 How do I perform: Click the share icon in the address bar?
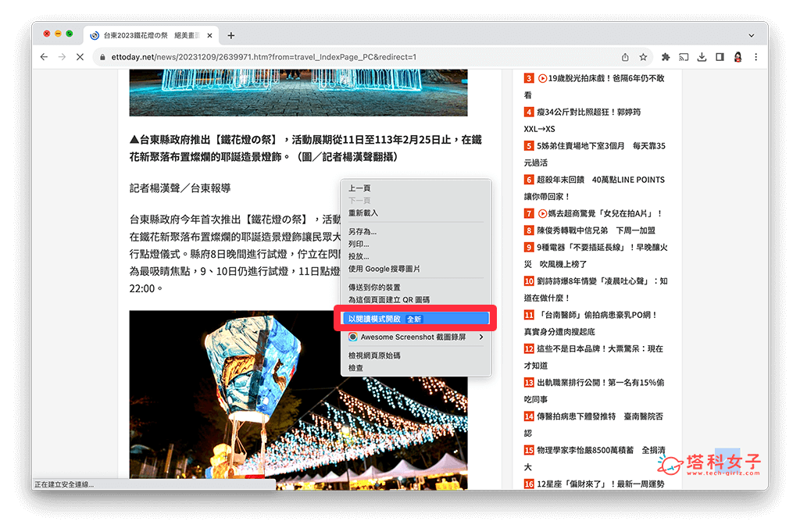point(625,57)
